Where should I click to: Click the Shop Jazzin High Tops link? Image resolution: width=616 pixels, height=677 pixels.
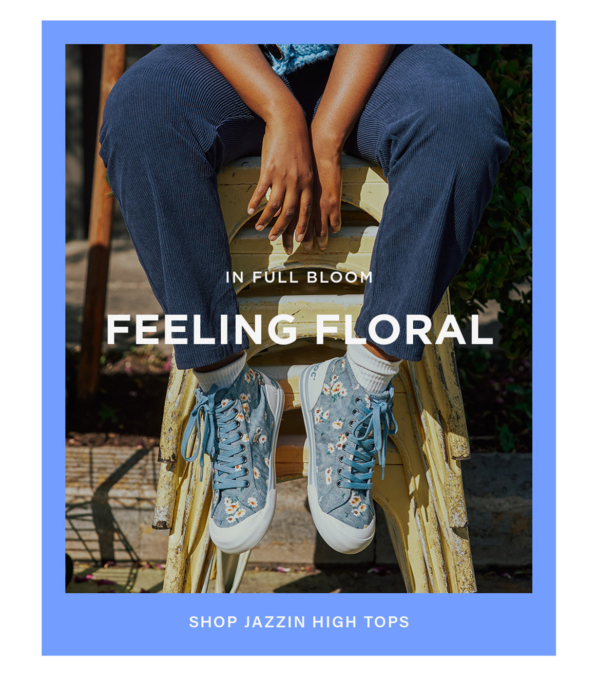click(x=299, y=622)
